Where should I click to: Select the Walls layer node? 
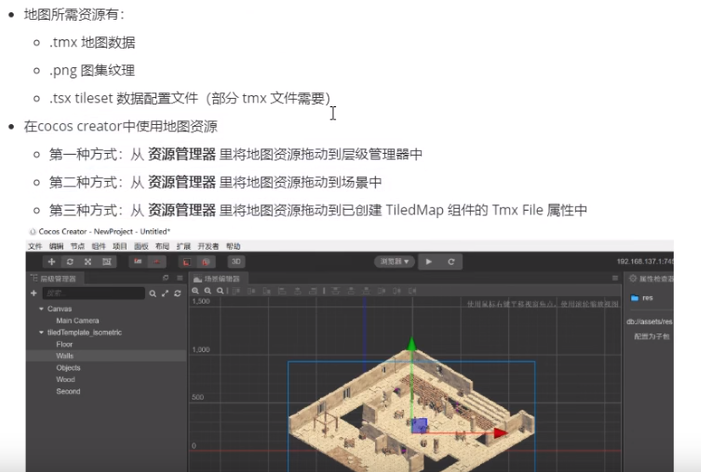click(x=65, y=356)
